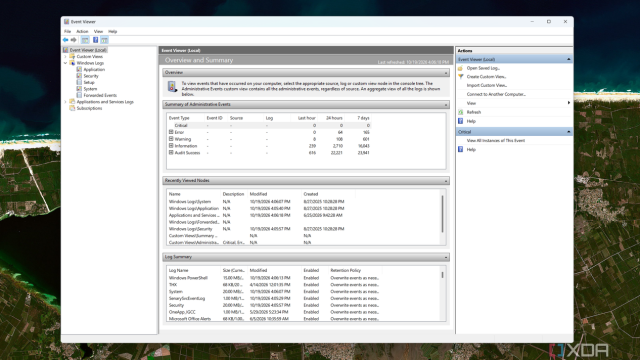Select SenarySvcEventLog row in Log Summary
Image resolution: width=640 pixels, height=360 pixels.
274,298
